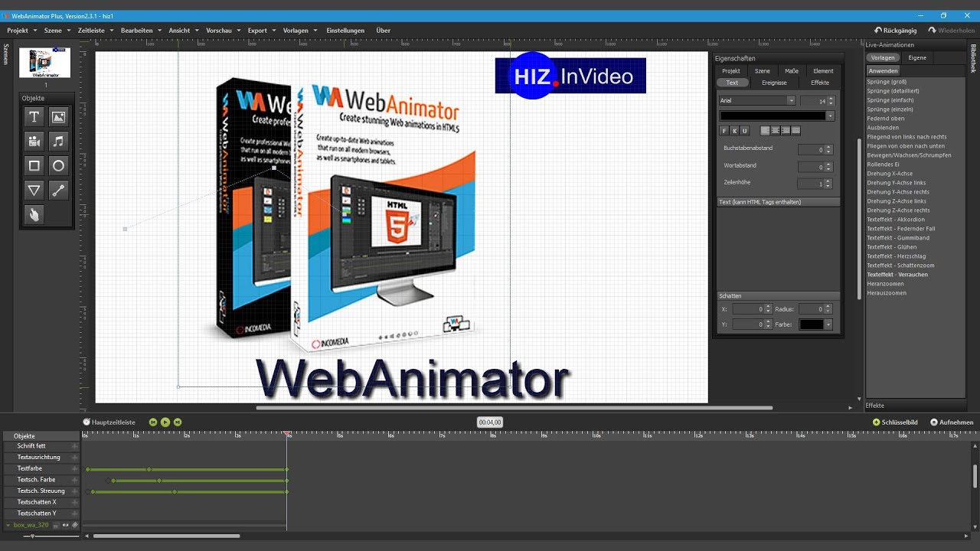Open the Ansicht menu
Screen dimensions: 980x551
(179, 31)
